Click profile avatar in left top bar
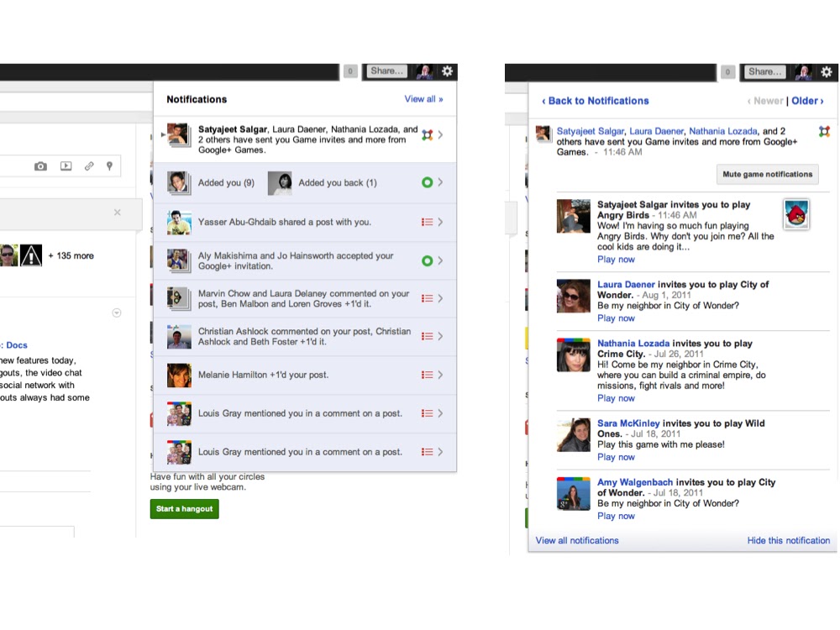This screenshot has width=840, height=630. coord(424,71)
